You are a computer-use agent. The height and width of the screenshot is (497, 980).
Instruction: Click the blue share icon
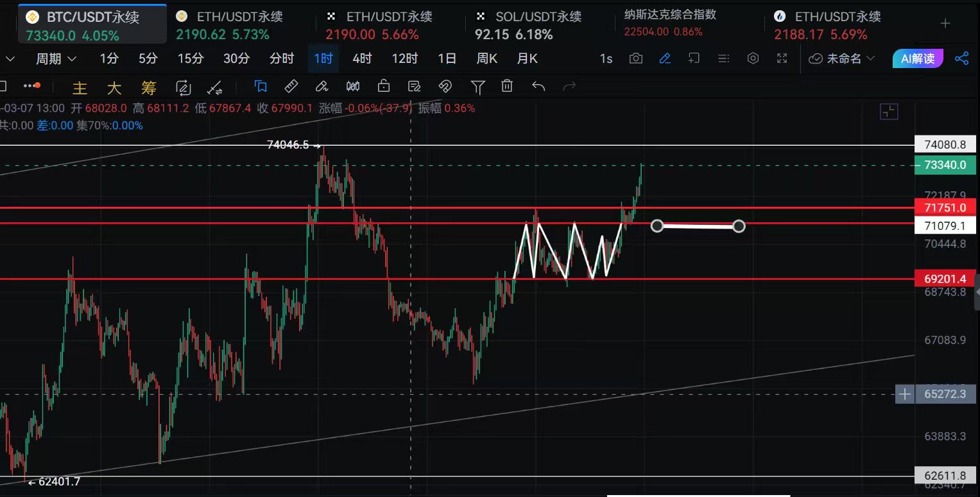click(961, 59)
